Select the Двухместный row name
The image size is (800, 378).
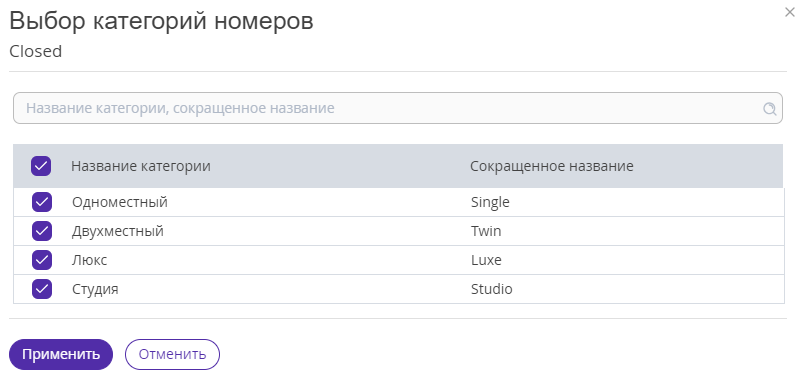pos(118,232)
